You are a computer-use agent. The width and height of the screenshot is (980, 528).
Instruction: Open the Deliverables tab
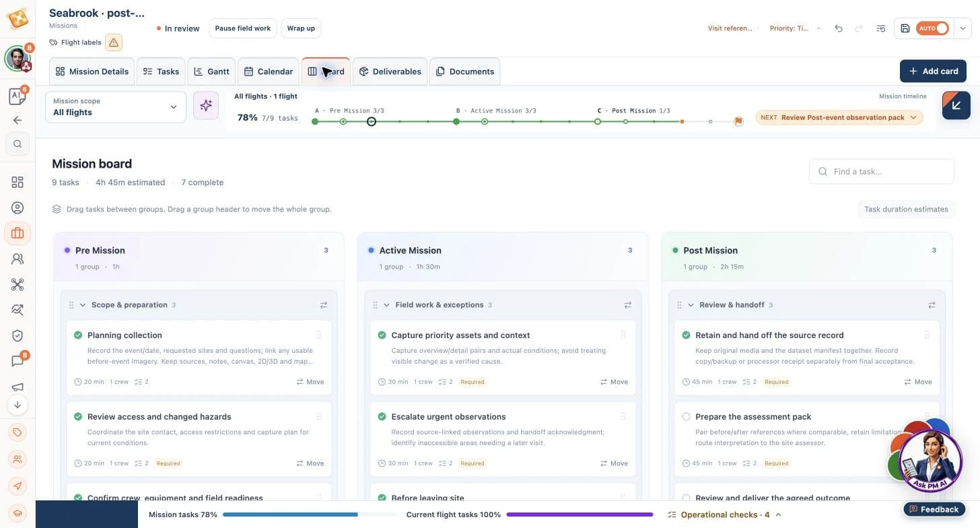click(390, 71)
